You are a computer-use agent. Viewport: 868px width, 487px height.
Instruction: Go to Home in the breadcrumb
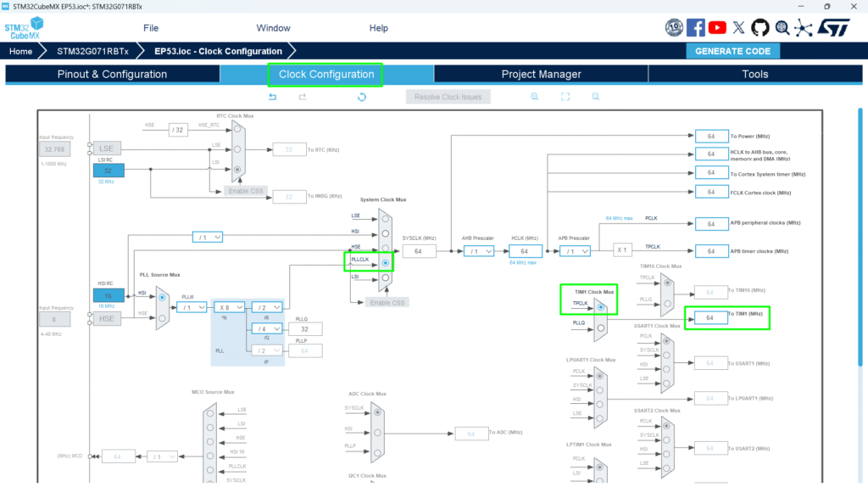click(21, 51)
